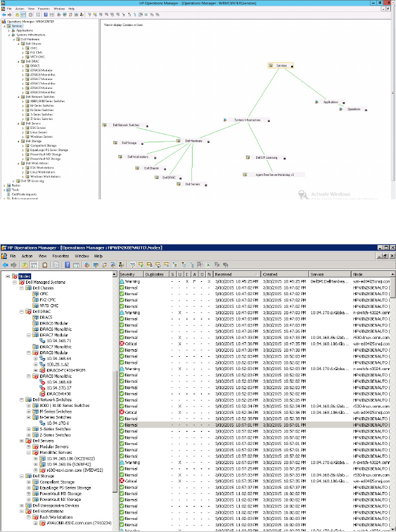Screen dimensions: 396x532
Task: Click Duplicates column header
Action: pyautogui.click(x=156, y=274)
